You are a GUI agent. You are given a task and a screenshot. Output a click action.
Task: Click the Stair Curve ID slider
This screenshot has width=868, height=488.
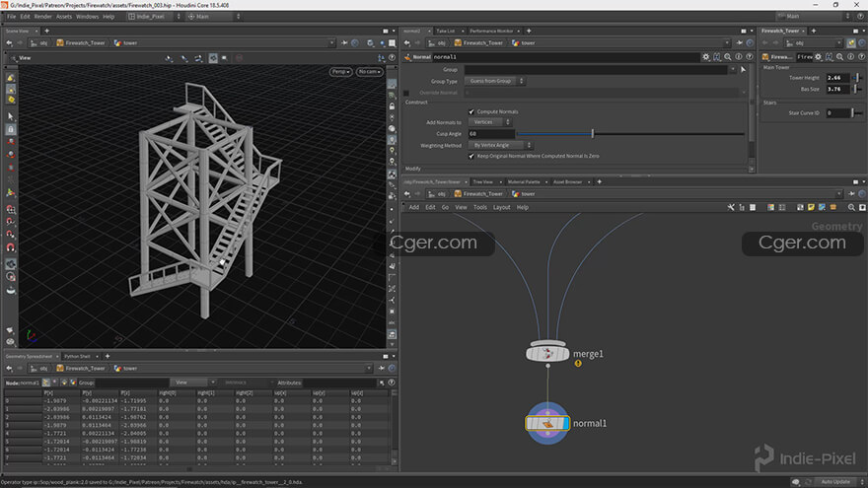[856, 112]
